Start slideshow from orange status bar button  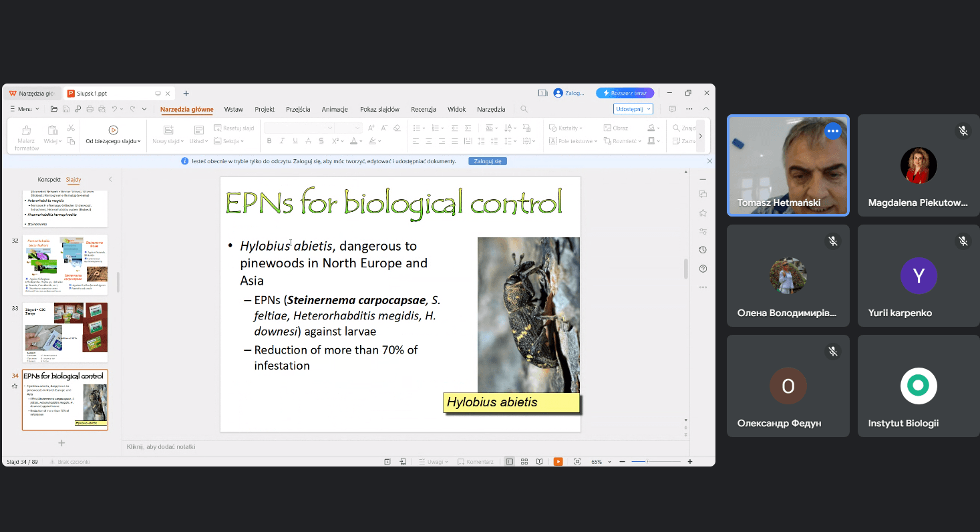[558, 462]
